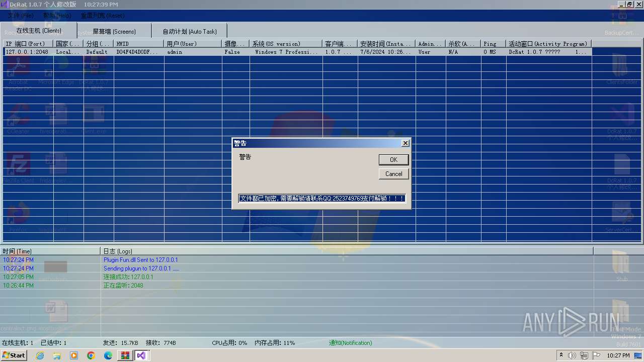
Task: Show hidden tray icons arrow
Action: coord(561,355)
